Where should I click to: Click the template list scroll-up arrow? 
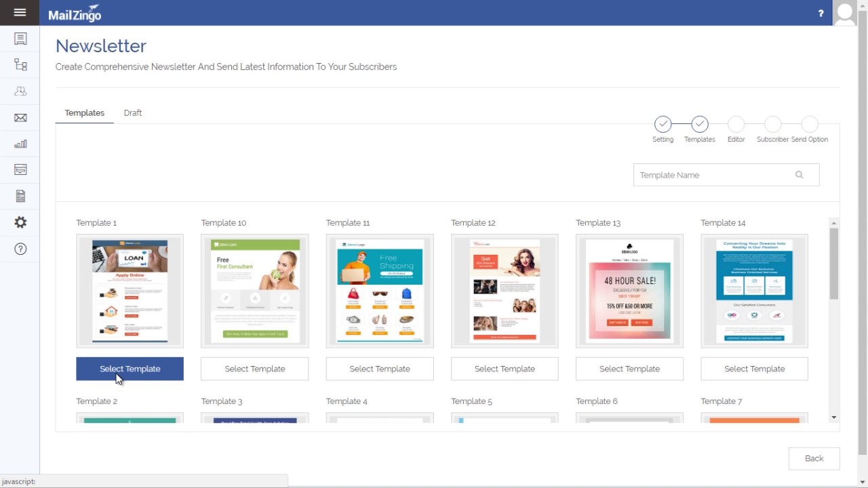click(834, 223)
